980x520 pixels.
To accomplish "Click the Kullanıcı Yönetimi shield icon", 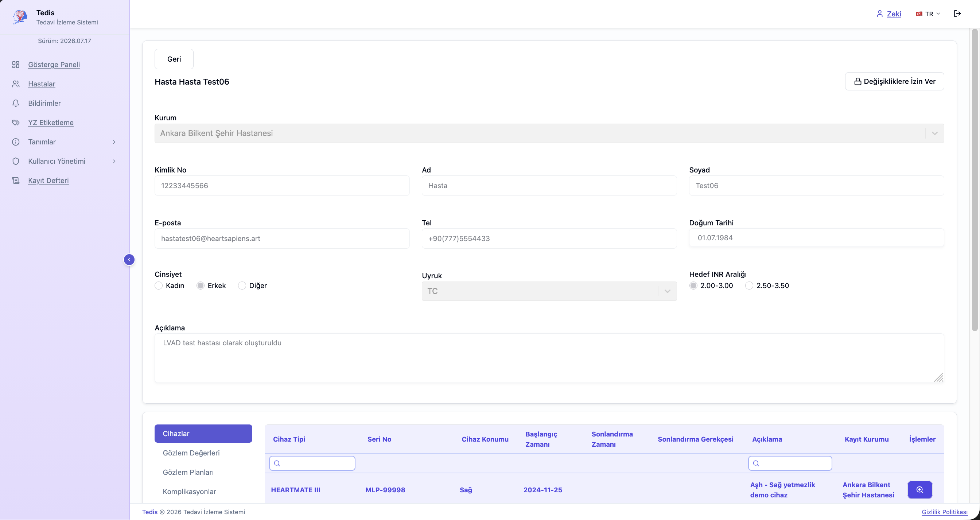I will 16,161.
